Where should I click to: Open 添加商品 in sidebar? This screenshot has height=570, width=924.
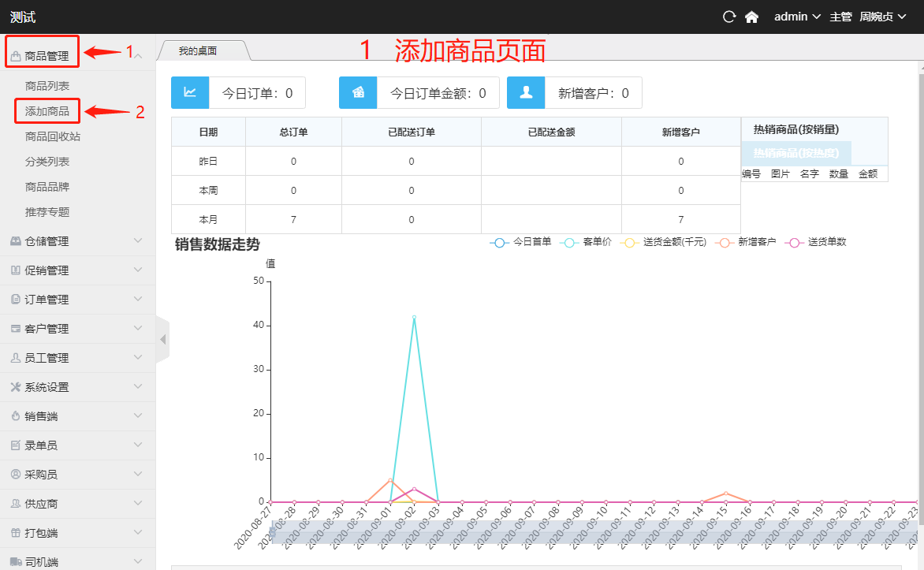click(x=47, y=112)
